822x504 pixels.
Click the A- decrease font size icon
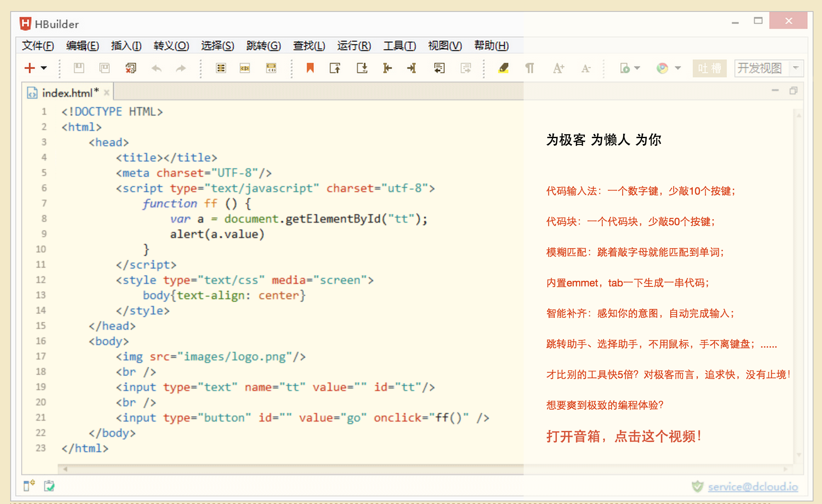pyautogui.click(x=586, y=68)
